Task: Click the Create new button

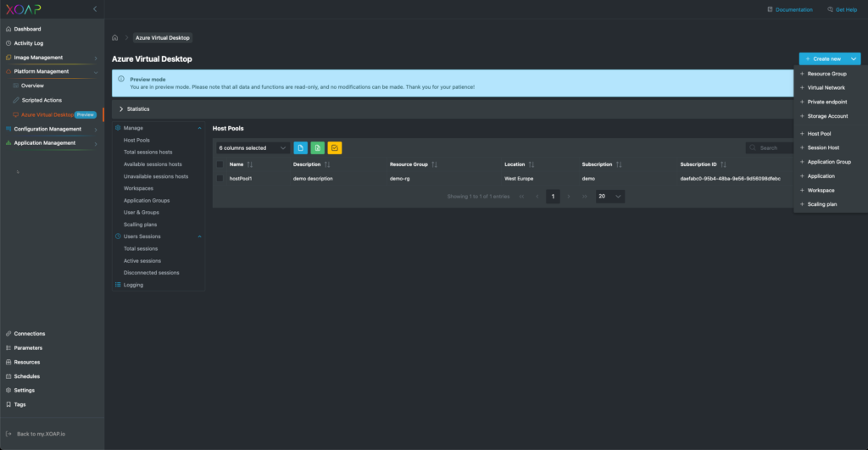Action: [x=823, y=58]
